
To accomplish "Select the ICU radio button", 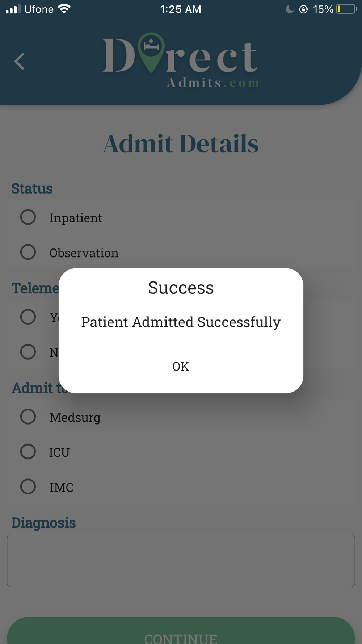I will tap(28, 451).
